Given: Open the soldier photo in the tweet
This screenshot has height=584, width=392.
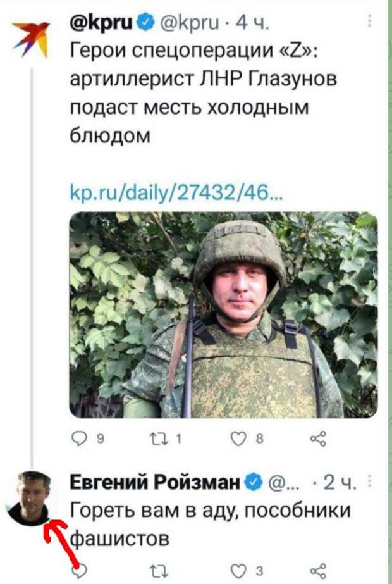Looking at the screenshot, I should tap(223, 314).
